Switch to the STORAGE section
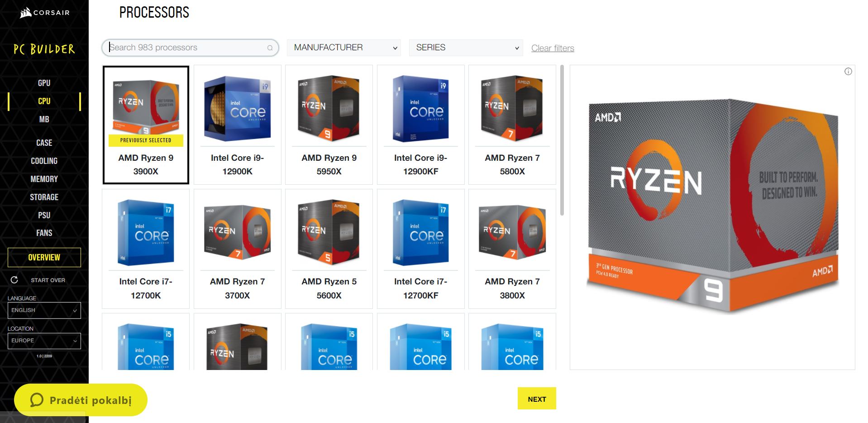This screenshot has width=868, height=423. pyautogui.click(x=44, y=197)
